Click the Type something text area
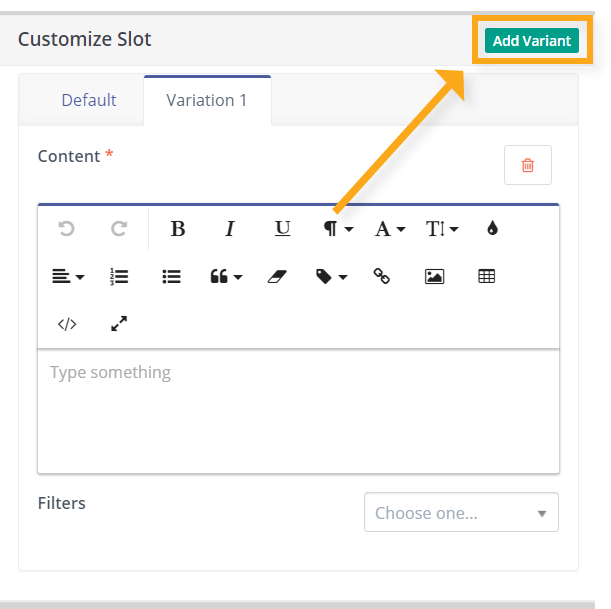The height and width of the screenshot is (609, 611). pos(298,411)
